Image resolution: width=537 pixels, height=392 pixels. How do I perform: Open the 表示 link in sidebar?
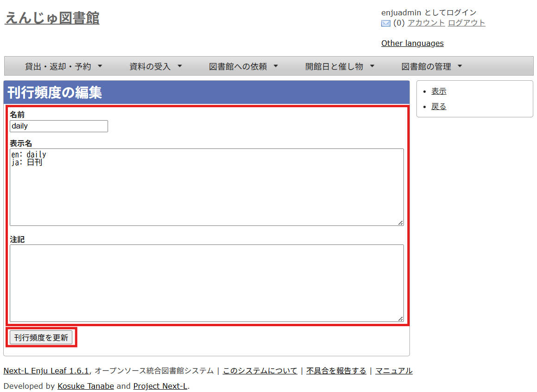pos(439,91)
